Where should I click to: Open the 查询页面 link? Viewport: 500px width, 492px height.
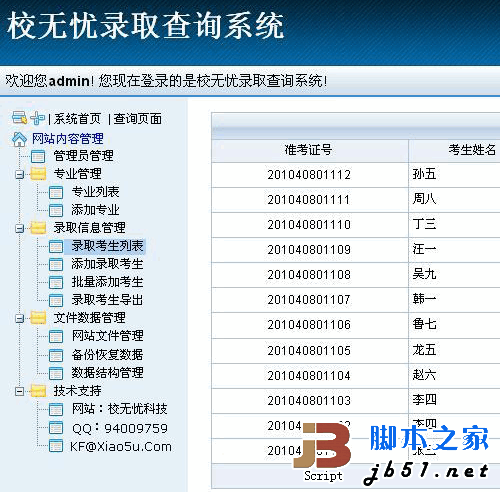(x=137, y=119)
